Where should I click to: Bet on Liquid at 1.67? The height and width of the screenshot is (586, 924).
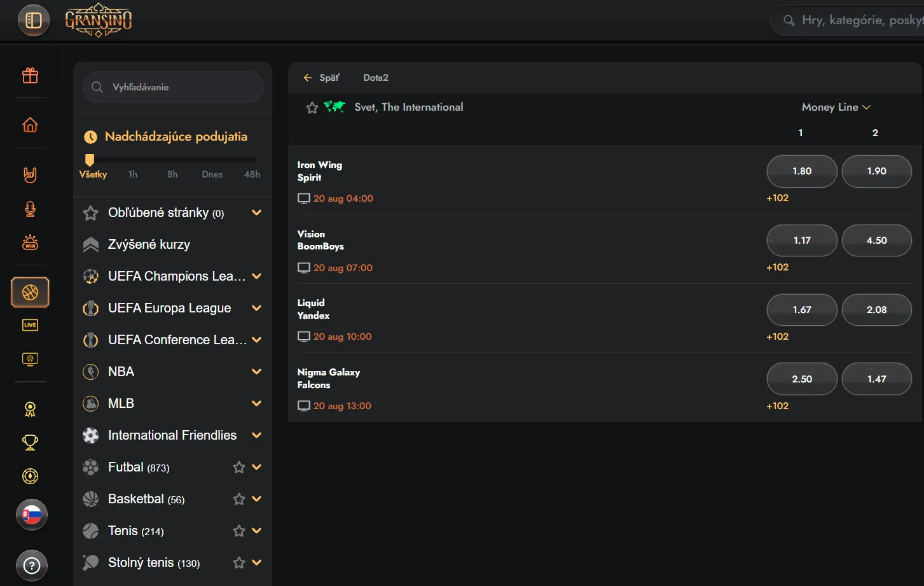pos(802,310)
